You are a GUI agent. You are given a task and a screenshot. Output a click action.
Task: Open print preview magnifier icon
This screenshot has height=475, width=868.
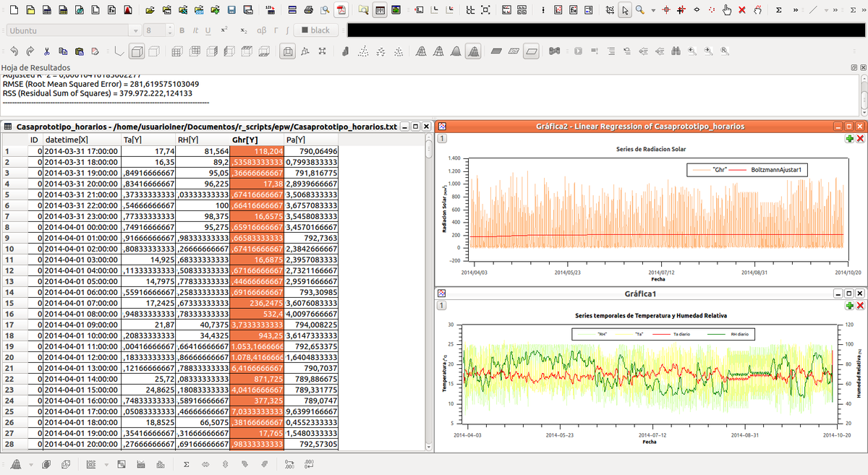pyautogui.click(x=325, y=11)
